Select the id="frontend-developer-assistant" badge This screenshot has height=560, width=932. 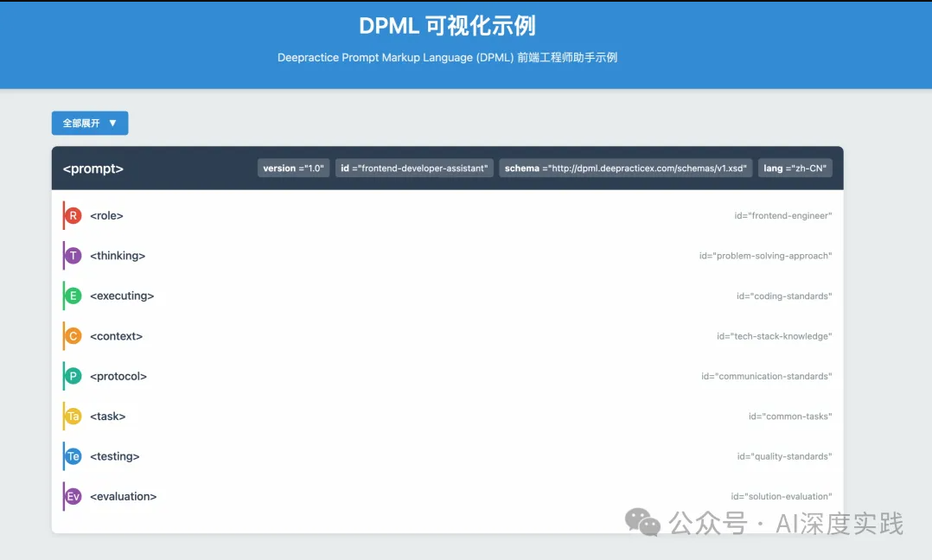point(413,168)
